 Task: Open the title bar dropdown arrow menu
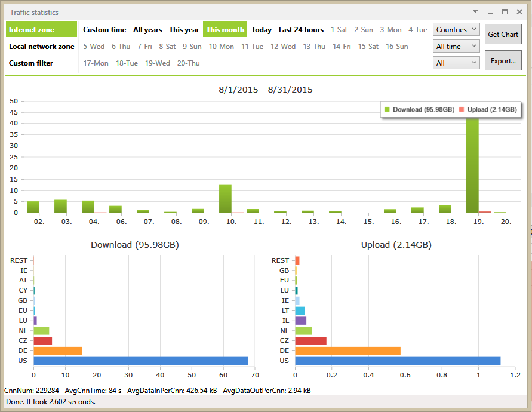(475, 11)
